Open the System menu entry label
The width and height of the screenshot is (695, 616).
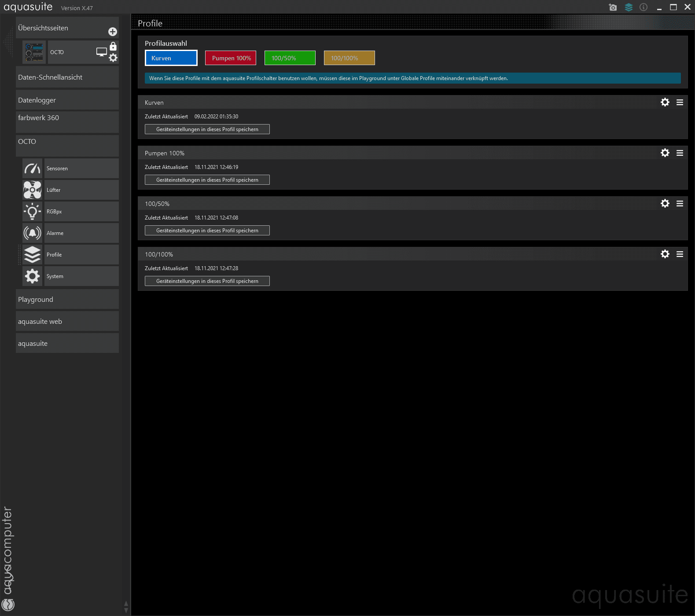81,276
